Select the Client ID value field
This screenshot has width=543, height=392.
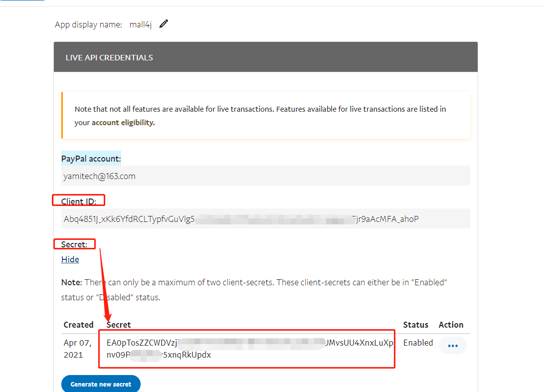266,218
